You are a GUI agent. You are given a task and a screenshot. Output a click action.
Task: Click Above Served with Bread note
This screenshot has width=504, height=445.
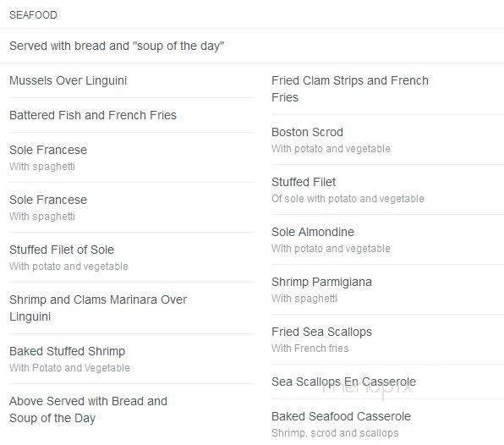(x=89, y=409)
